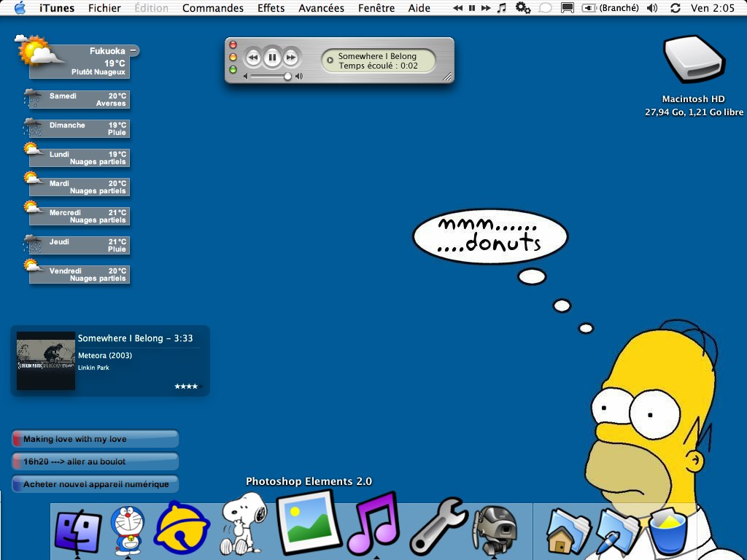Image resolution: width=747 pixels, height=560 pixels.
Task: Adjust the iTunes mini player volume slider
Action: point(287,76)
